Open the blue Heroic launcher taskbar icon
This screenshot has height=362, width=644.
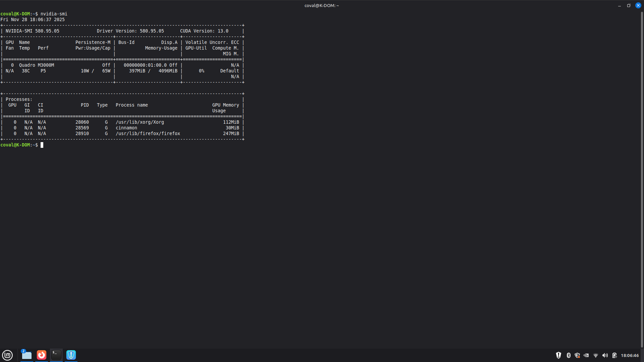[x=71, y=355]
